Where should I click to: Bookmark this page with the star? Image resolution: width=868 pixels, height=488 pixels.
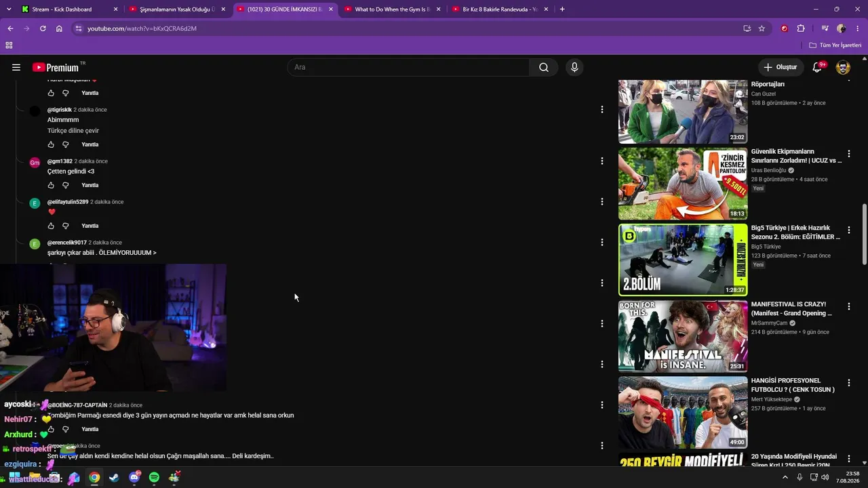pyautogui.click(x=762, y=28)
